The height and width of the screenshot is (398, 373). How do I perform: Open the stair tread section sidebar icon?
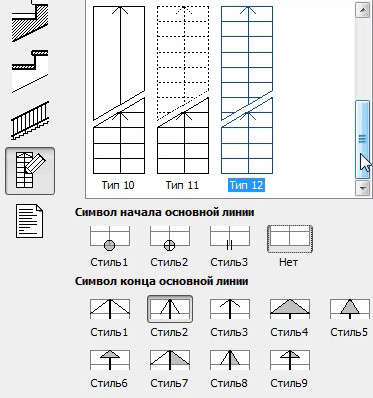pos(30,71)
